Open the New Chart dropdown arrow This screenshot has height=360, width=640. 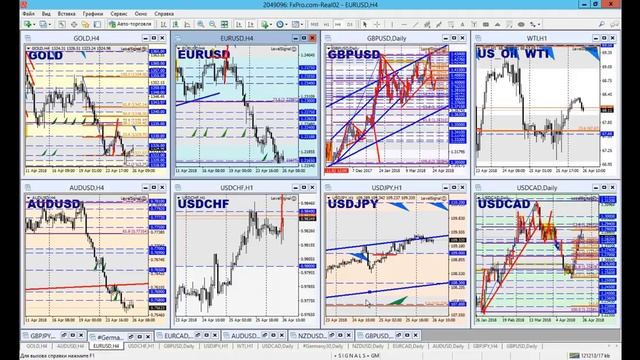click(34, 24)
